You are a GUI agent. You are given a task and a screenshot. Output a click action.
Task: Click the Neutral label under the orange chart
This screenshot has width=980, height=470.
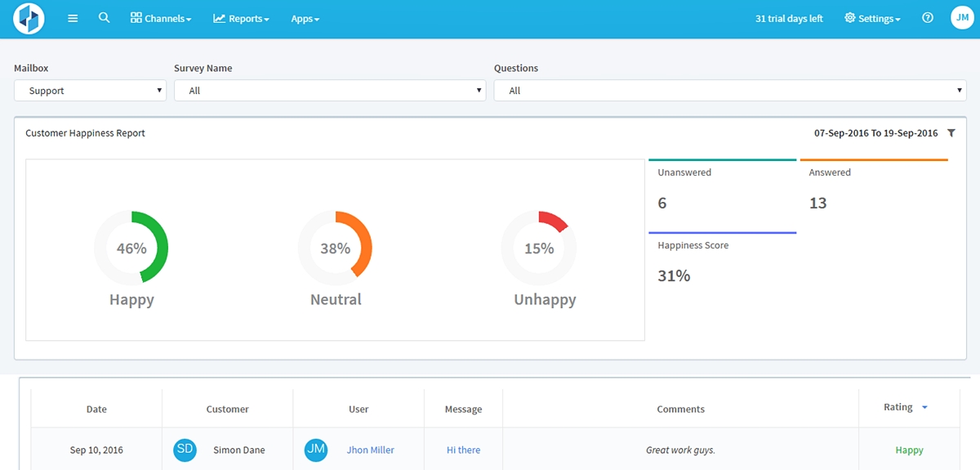click(x=336, y=299)
